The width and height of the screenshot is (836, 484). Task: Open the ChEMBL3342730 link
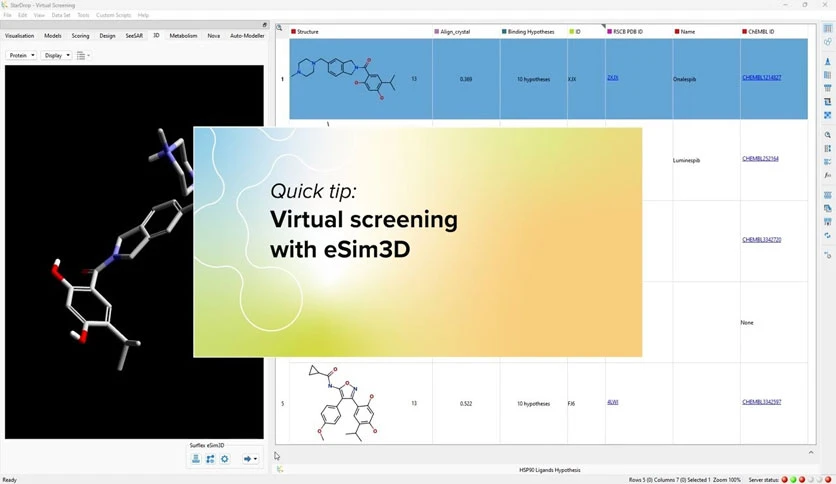click(x=761, y=239)
